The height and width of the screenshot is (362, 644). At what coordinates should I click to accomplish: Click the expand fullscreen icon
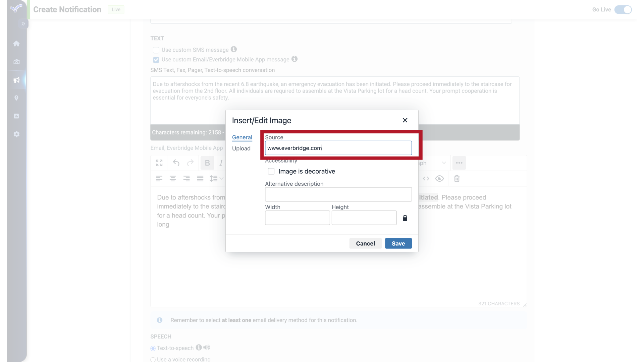click(x=159, y=163)
